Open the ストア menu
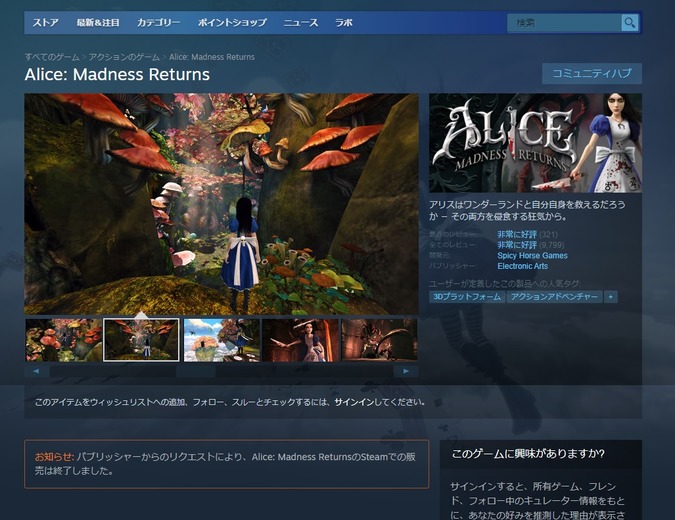Image resolution: width=675 pixels, height=520 pixels. coord(45,22)
